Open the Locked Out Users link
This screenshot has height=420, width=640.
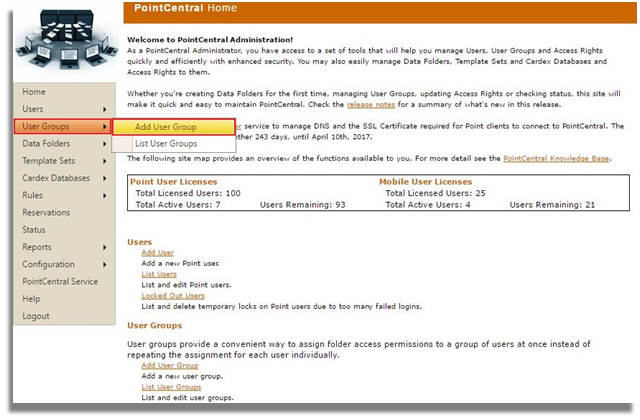point(173,296)
